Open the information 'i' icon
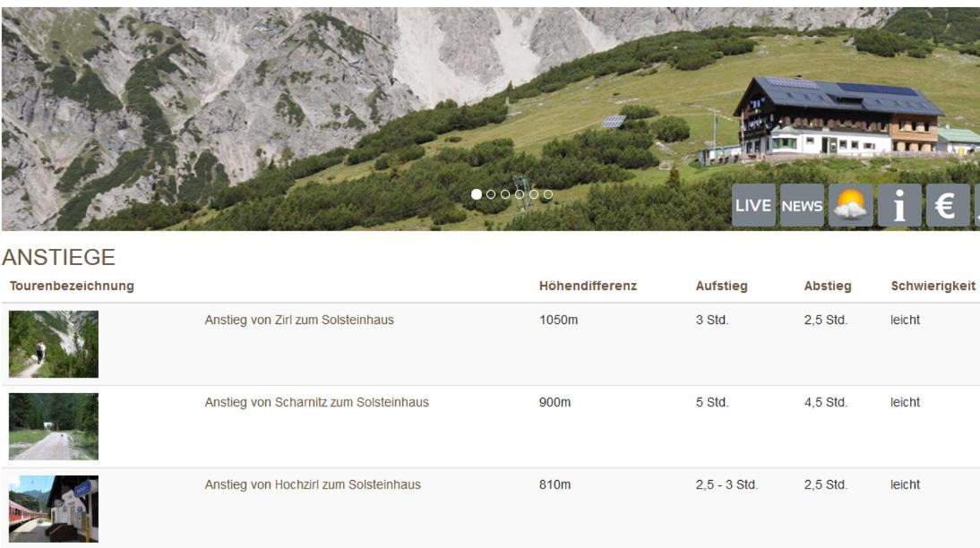 pos(899,205)
